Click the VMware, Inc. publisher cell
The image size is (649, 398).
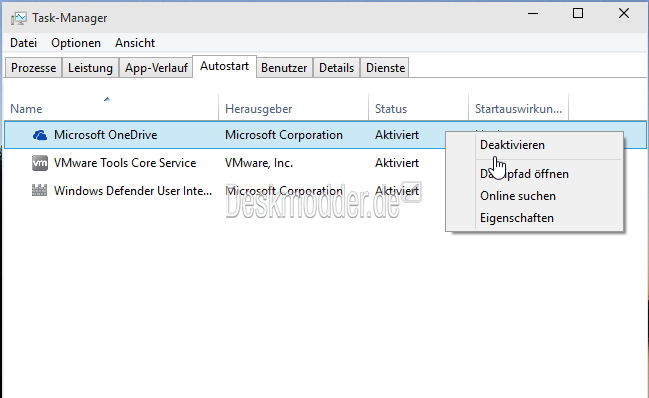(x=259, y=163)
